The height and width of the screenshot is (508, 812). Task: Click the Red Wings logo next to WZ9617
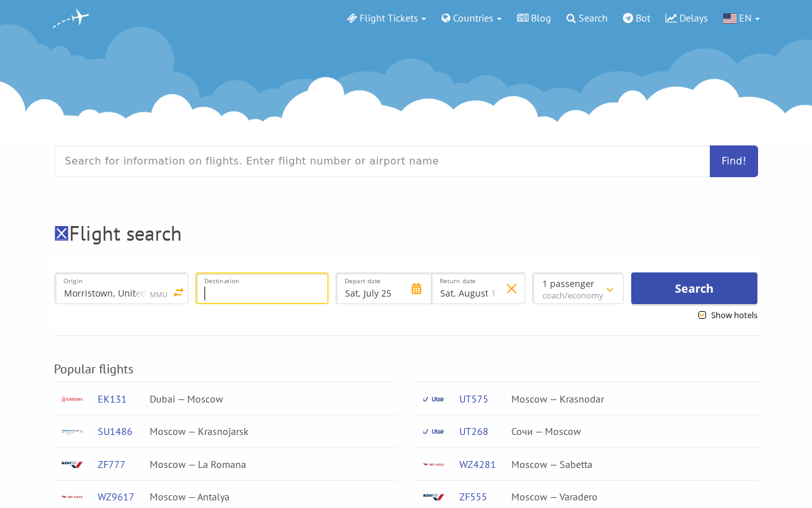click(x=72, y=497)
